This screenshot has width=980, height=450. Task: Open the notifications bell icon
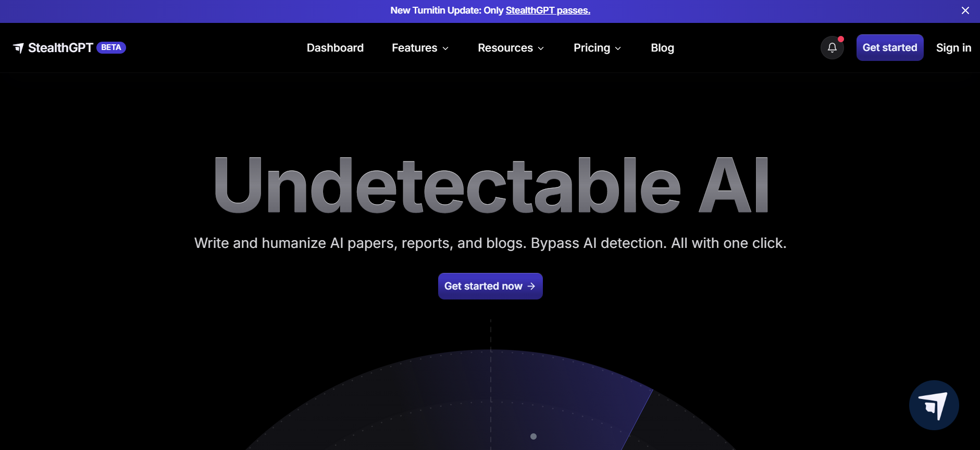(x=832, y=48)
